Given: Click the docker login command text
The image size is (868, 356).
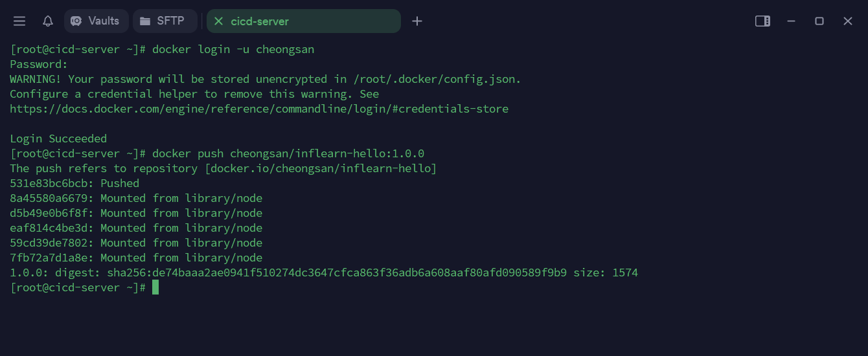Looking at the screenshot, I should 233,49.
